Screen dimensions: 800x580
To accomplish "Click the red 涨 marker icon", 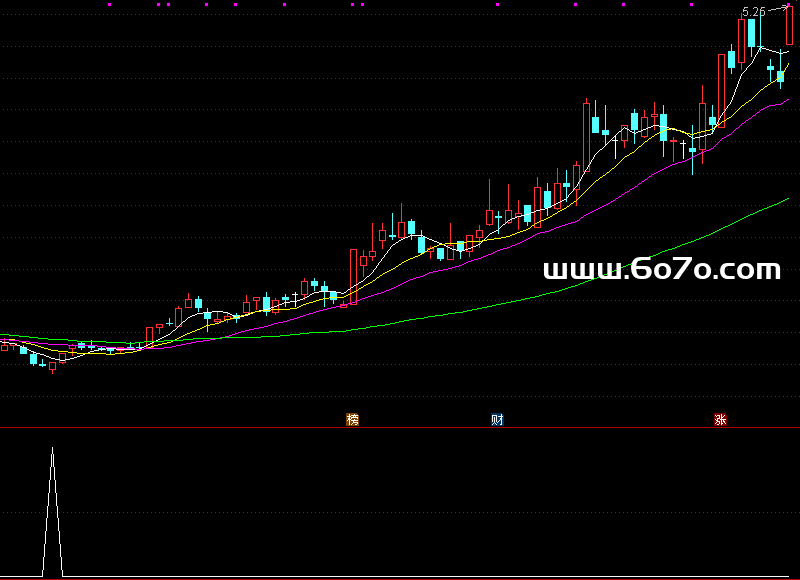I will click(720, 420).
